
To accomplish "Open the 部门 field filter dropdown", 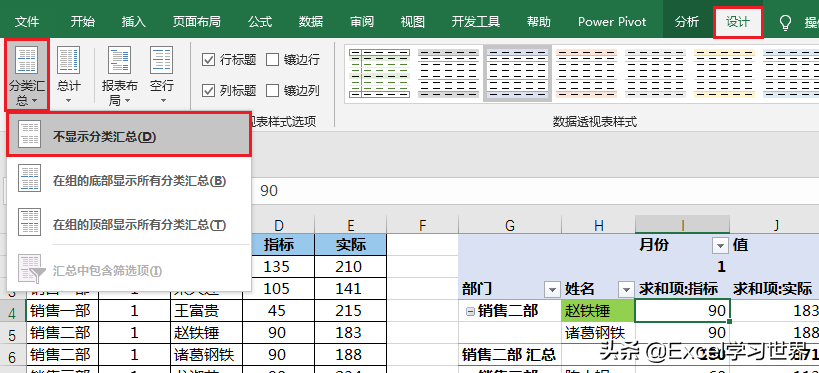I will click(x=552, y=288).
